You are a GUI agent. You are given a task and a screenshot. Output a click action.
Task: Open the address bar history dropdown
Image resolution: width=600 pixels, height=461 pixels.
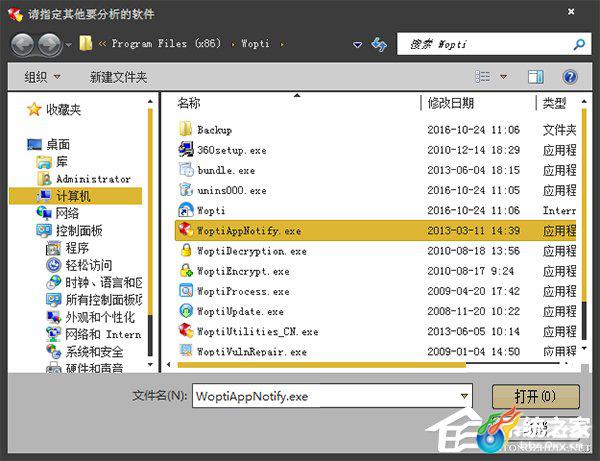click(357, 45)
